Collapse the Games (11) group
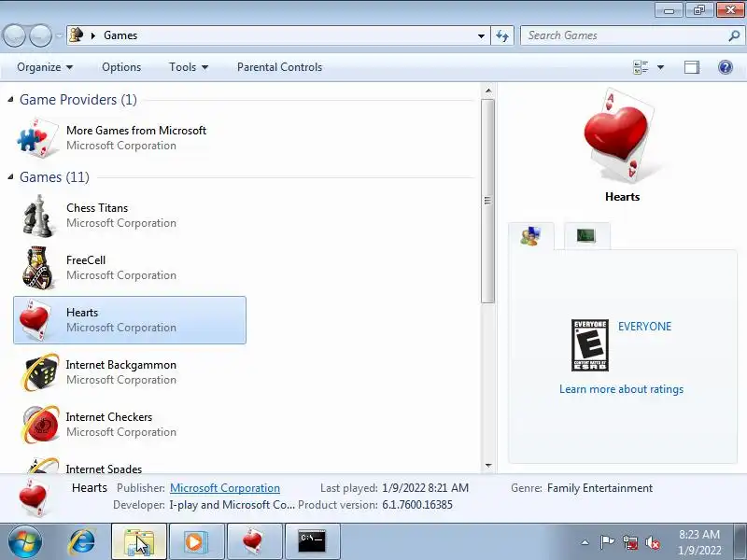Screen dimensions: 747x560 tap(10, 176)
